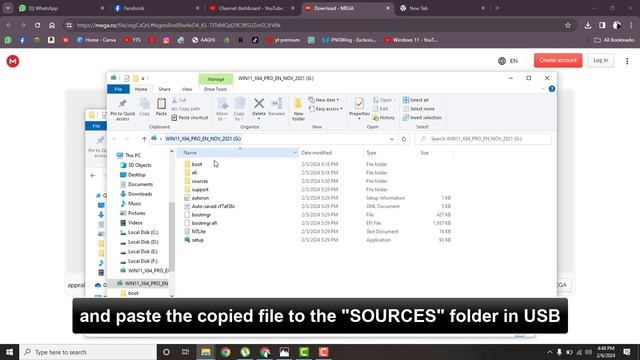Switch to the Facebook browser tab
The width and height of the screenshot is (640, 360).
tap(133, 8)
